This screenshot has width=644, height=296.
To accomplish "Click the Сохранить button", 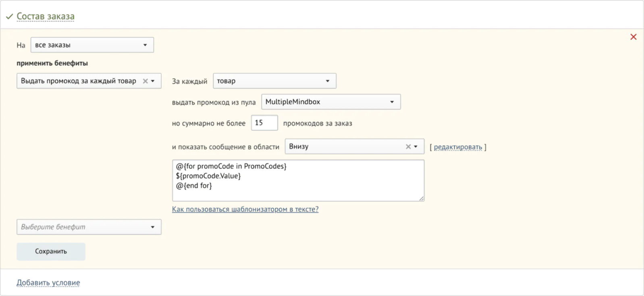I will coord(51,251).
